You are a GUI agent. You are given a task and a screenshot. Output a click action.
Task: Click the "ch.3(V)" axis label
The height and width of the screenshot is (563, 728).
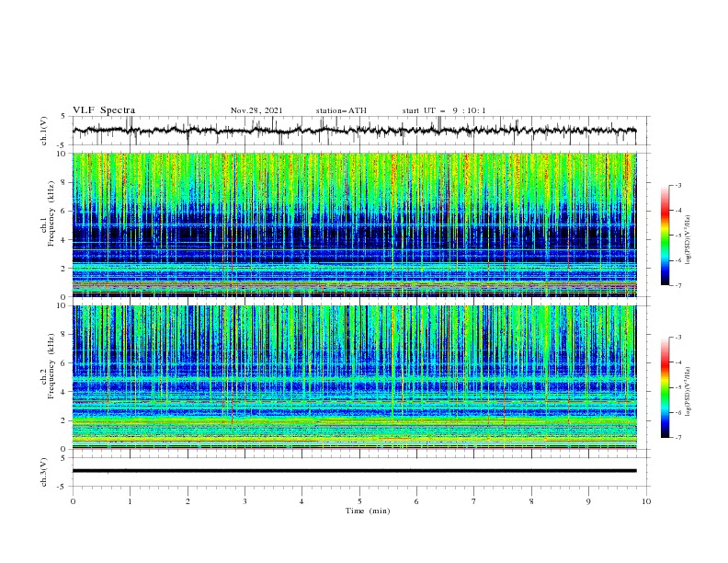point(43,472)
